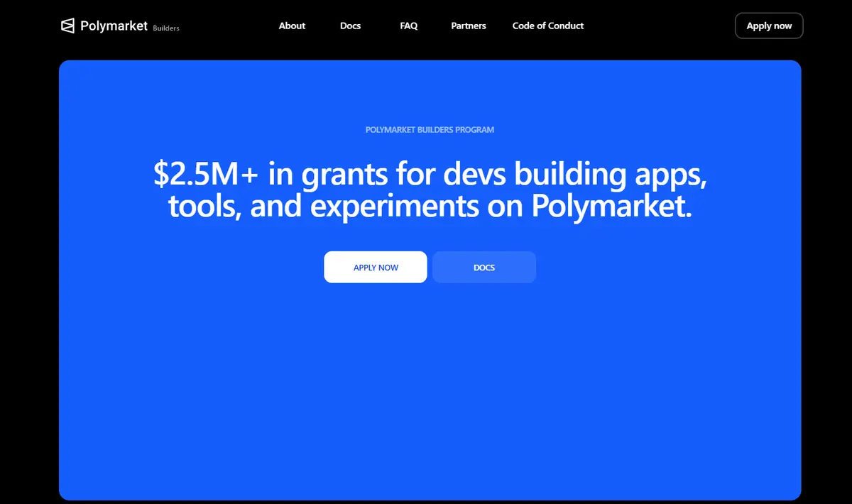
Task: Select Partners in the top navigation
Action: [469, 26]
